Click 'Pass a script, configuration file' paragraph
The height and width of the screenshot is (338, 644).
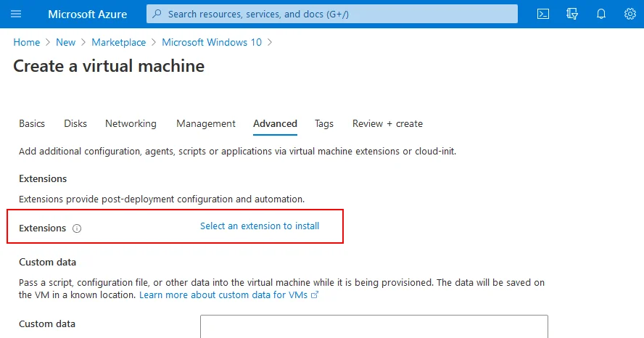point(281,289)
